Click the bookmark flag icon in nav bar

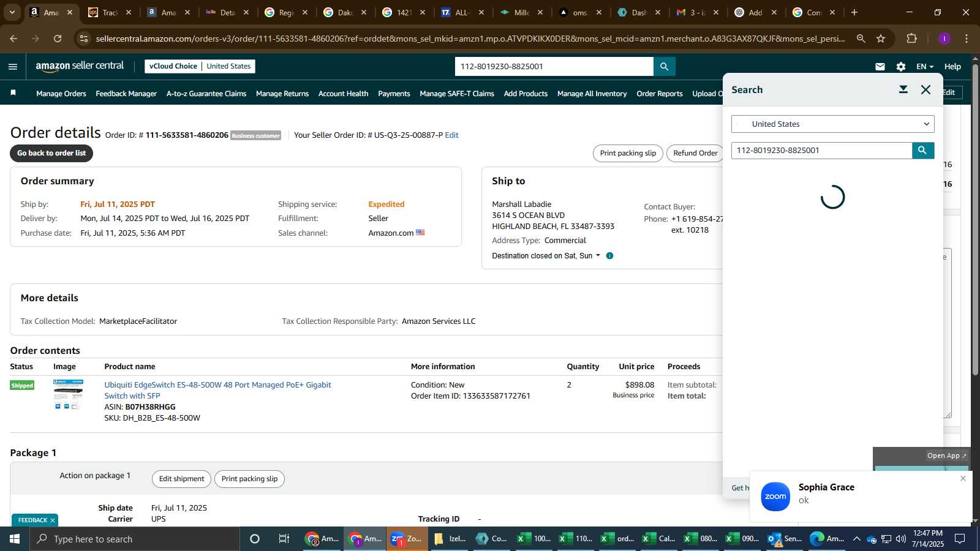(x=13, y=93)
